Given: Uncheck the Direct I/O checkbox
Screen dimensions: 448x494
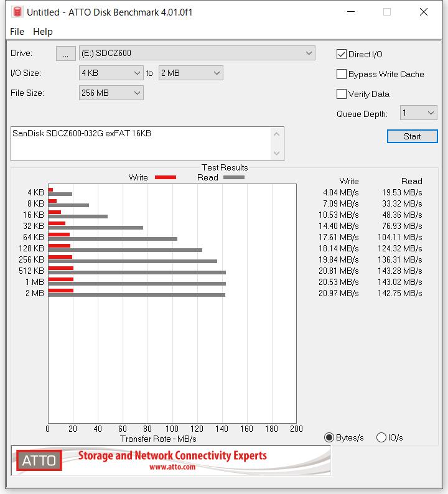Looking at the screenshot, I should [x=342, y=54].
